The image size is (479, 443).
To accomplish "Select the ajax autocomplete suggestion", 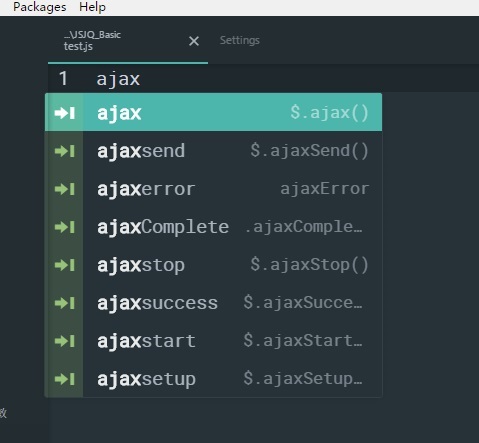I will 213,113.
